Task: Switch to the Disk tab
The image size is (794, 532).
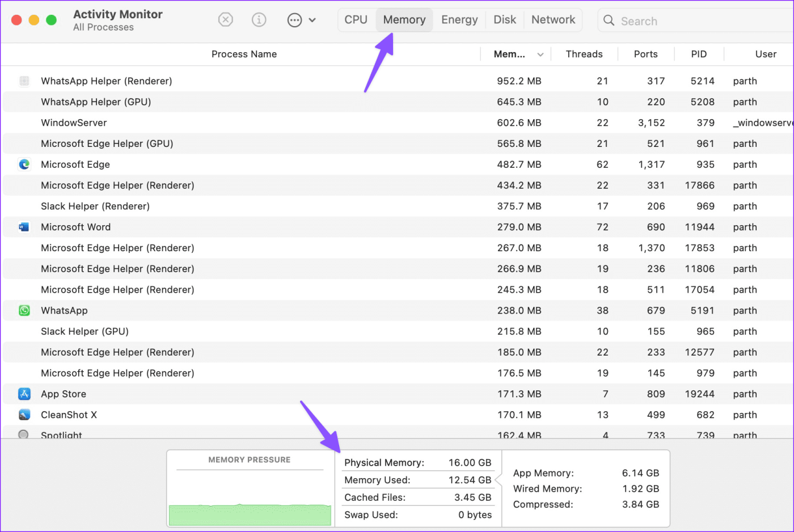Action: point(505,20)
